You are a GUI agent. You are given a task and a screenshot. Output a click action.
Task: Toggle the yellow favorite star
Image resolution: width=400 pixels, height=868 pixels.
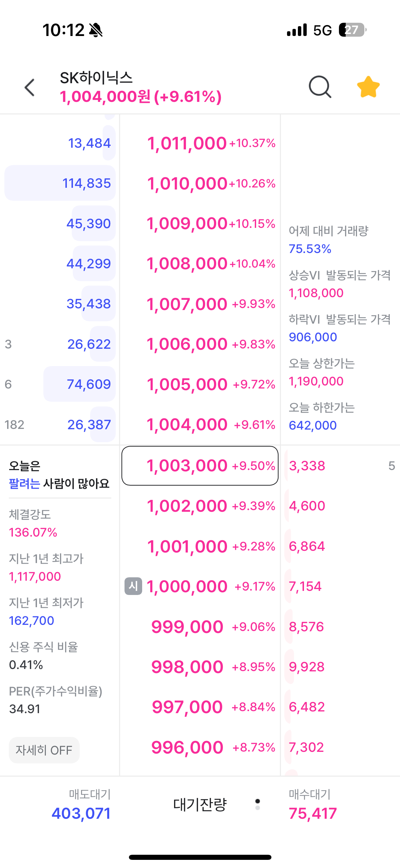368,87
